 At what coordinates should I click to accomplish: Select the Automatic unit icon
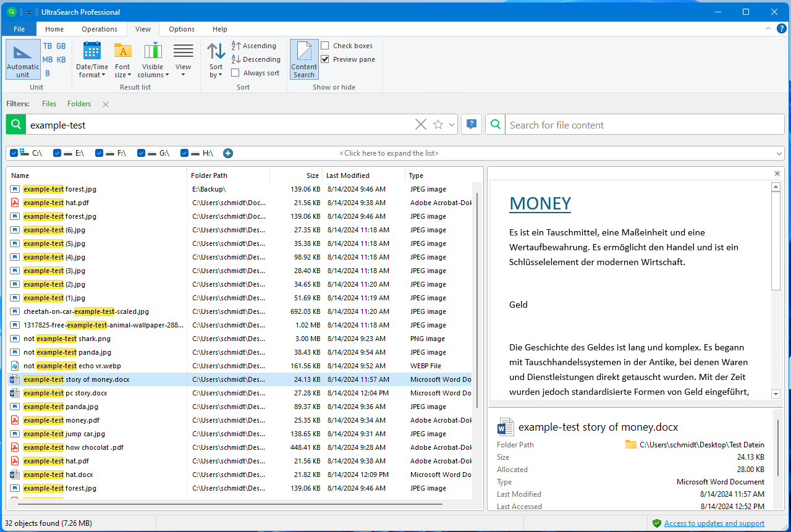tap(23, 59)
